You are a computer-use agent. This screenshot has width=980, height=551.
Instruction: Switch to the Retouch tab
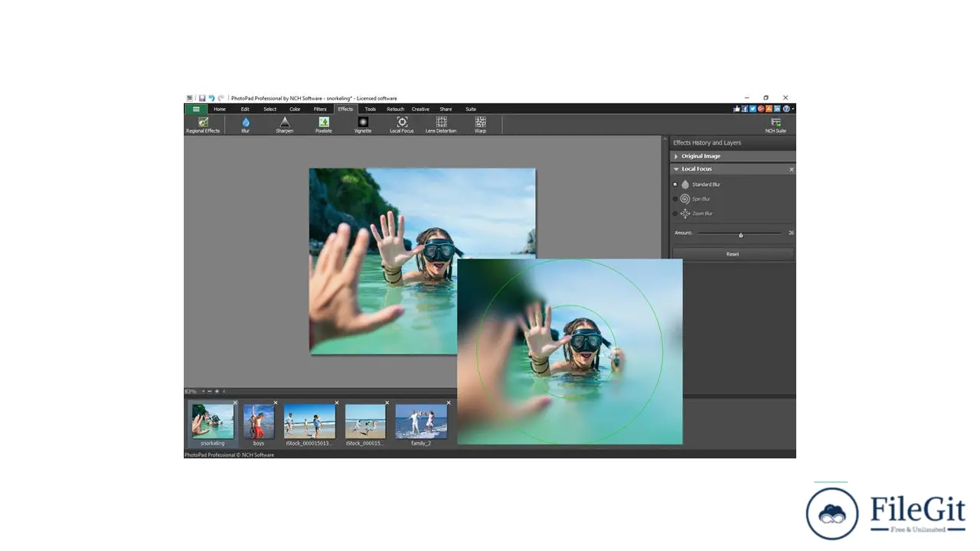pyautogui.click(x=395, y=109)
